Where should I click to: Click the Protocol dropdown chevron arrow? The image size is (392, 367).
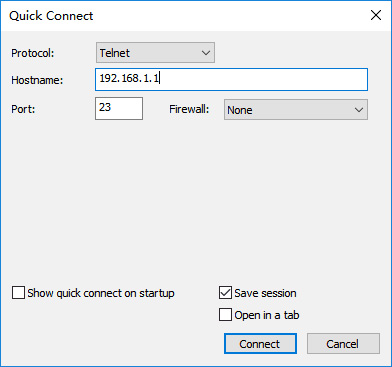(x=206, y=53)
